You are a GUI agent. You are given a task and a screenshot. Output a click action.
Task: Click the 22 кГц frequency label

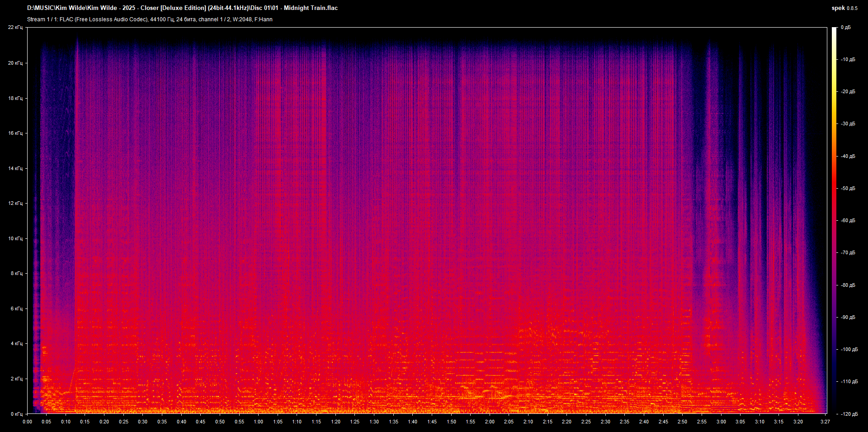click(x=15, y=28)
